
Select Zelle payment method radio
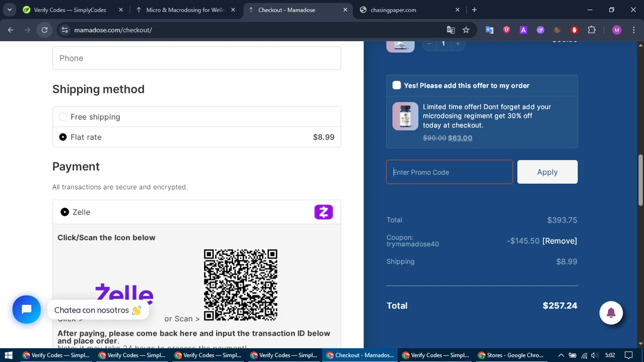(x=64, y=212)
